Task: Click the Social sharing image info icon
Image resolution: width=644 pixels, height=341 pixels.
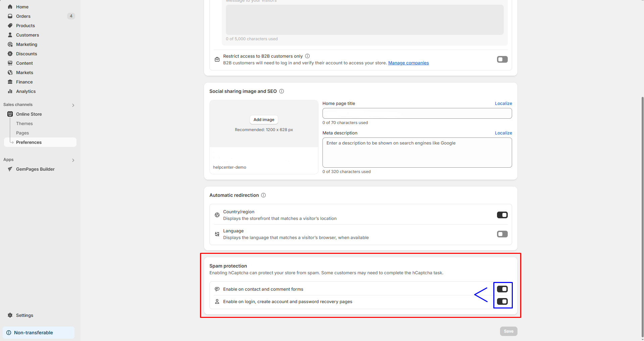Action: [282, 91]
